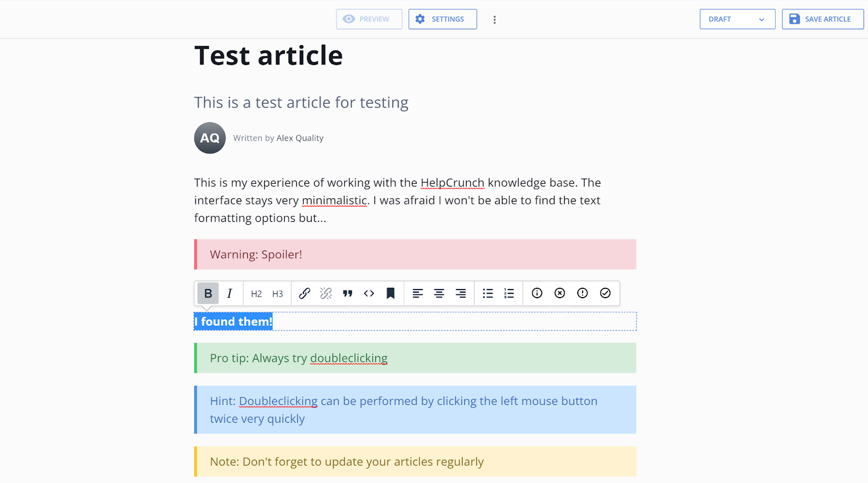The height and width of the screenshot is (483, 868).
Task: Insert an info callout block
Action: point(537,293)
